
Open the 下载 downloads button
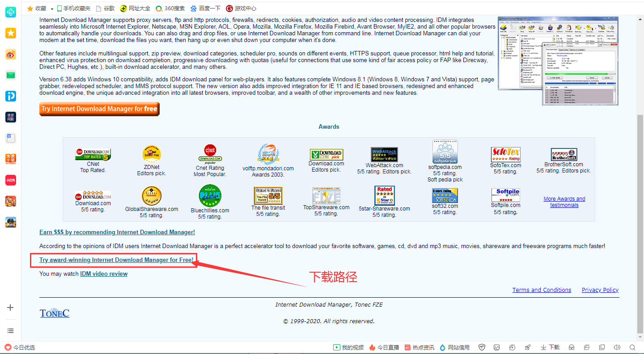coord(550,347)
